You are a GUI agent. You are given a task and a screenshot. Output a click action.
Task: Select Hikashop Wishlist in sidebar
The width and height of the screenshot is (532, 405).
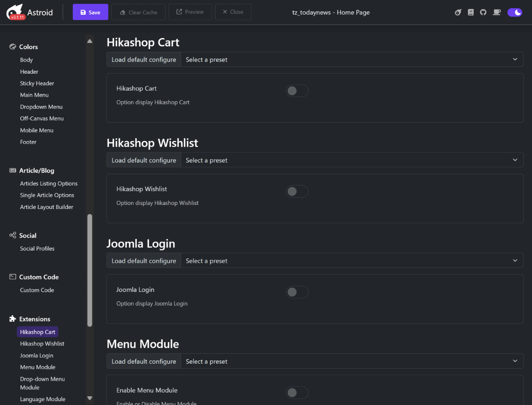42,344
